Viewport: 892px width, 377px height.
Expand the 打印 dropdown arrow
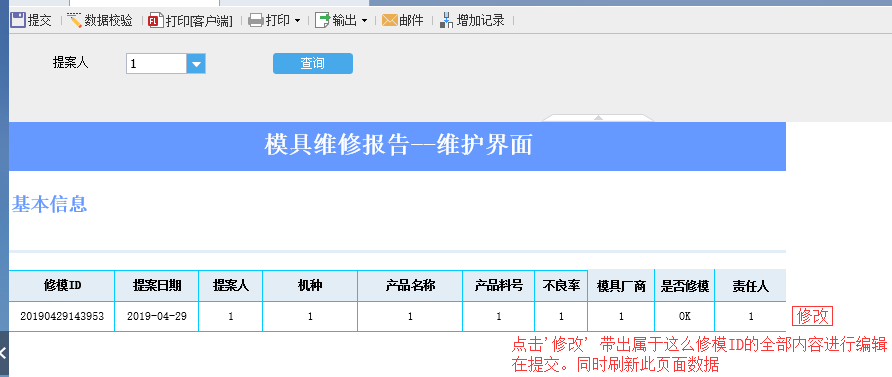click(x=298, y=21)
